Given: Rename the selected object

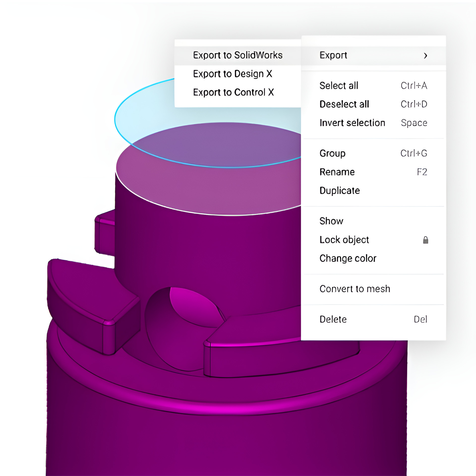Looking at the screenshot, I should pyautogui.click(x=337, y=172).
